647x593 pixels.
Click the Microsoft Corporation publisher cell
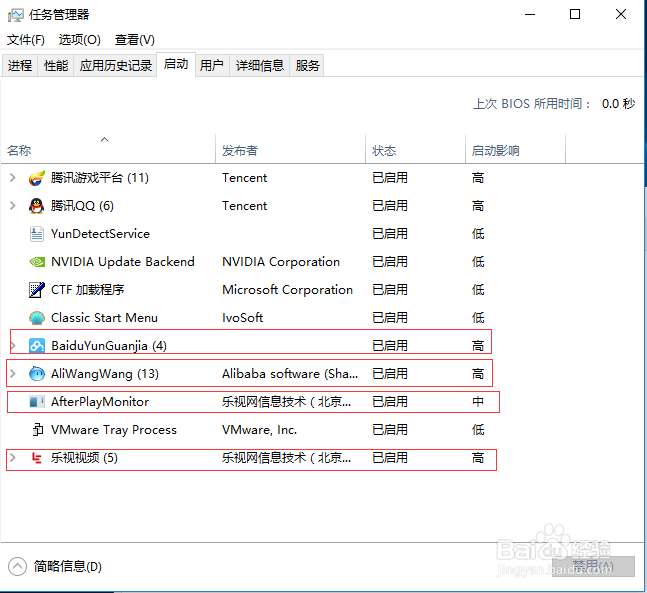(x=287, y=290)
